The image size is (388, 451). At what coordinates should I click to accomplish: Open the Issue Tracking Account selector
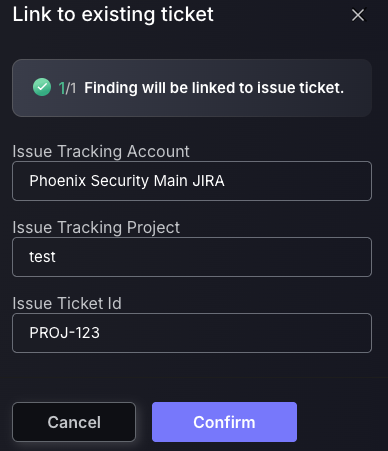192,181
